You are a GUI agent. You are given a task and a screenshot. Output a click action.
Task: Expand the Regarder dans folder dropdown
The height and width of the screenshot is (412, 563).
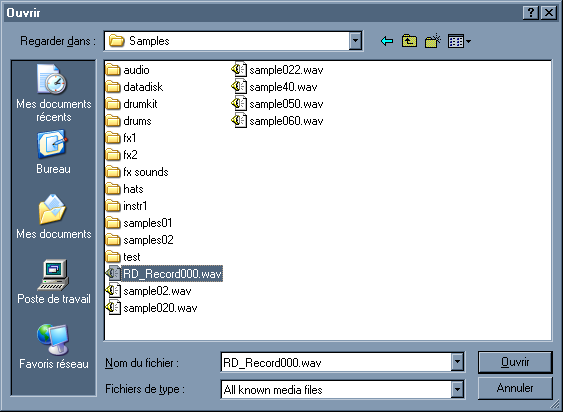point(355,41)
